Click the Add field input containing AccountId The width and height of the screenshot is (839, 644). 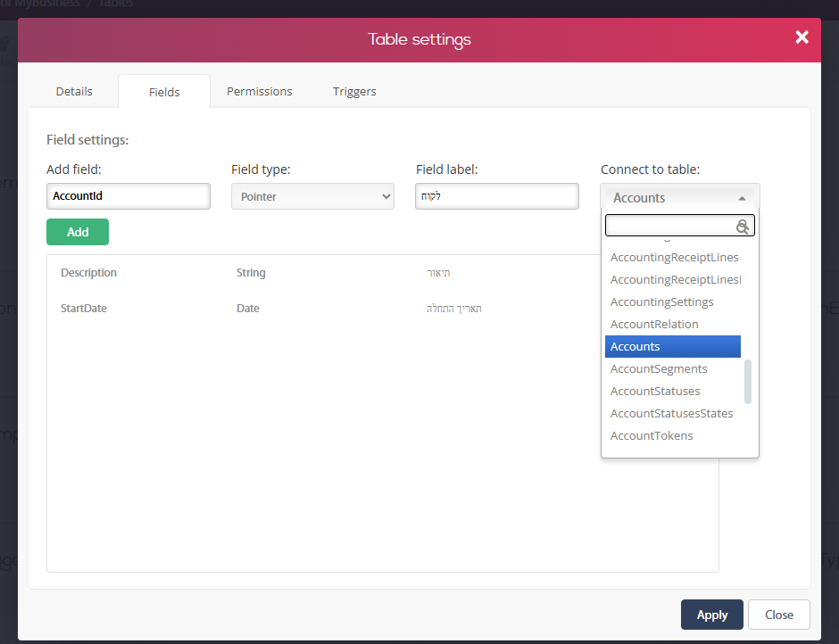[129, 196]
